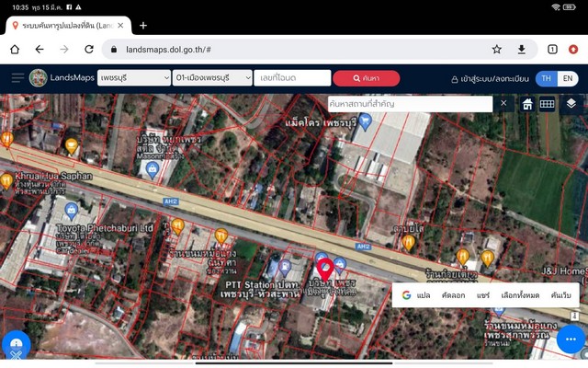The width and height of the screenshot is (588, 368).
Task: Click the LandsMaps logo emblem
Action: pyautogui.click(x=38, y=78)
